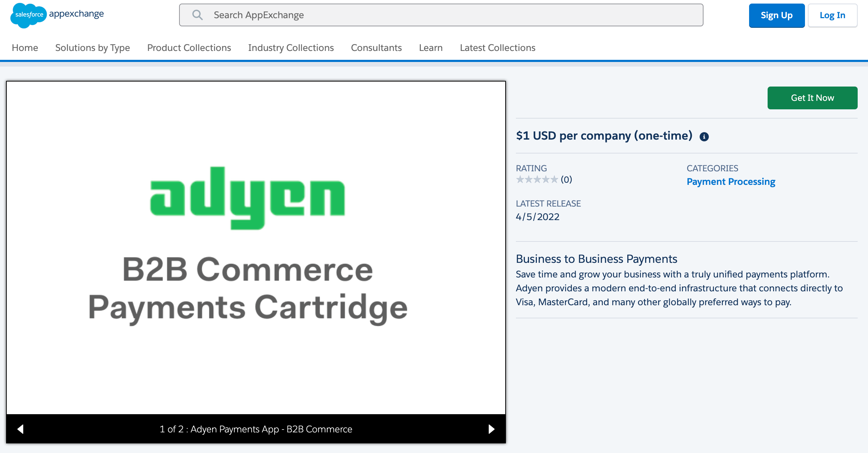Click the appexchange wordmark
This screenshot has height=453, width=868.
[x=77, y=14]
